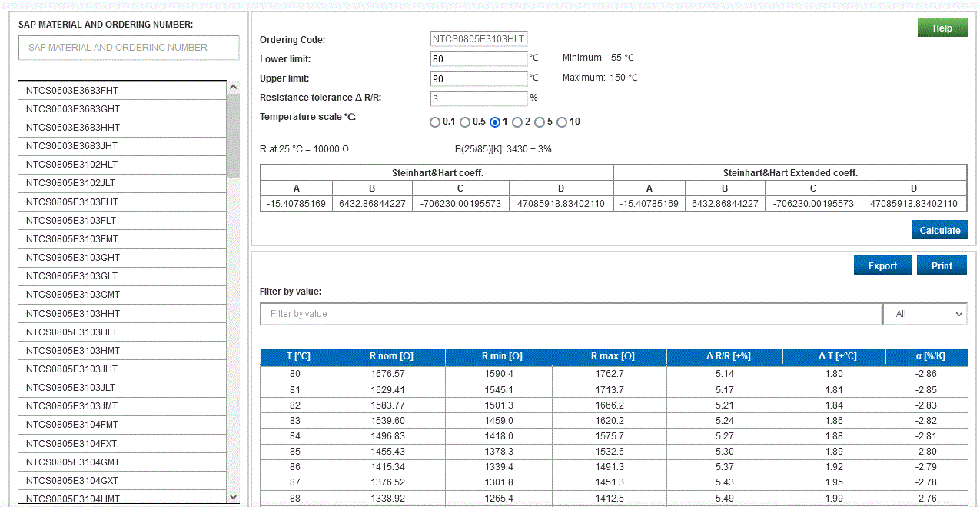Viewport: 980px width, 507px height.
Task: Pick NTCS0805E3103GHT from the list
Action: 122,258
